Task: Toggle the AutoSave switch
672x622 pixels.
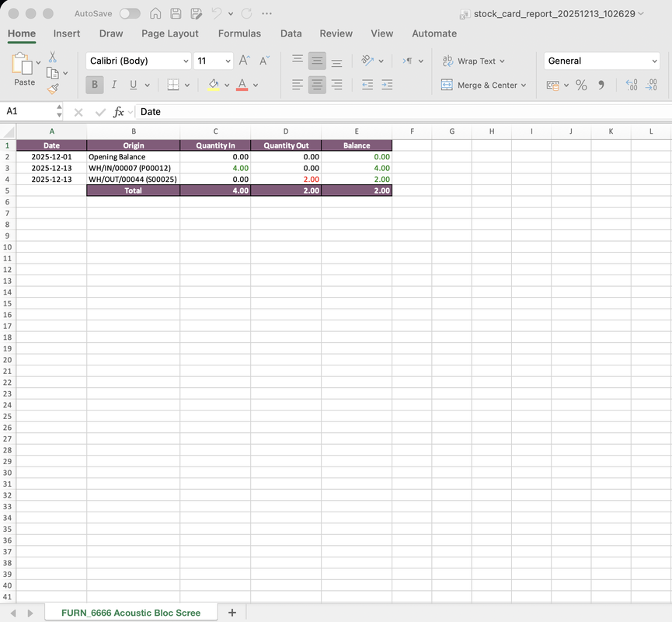Action: click(x=130, y=14)
